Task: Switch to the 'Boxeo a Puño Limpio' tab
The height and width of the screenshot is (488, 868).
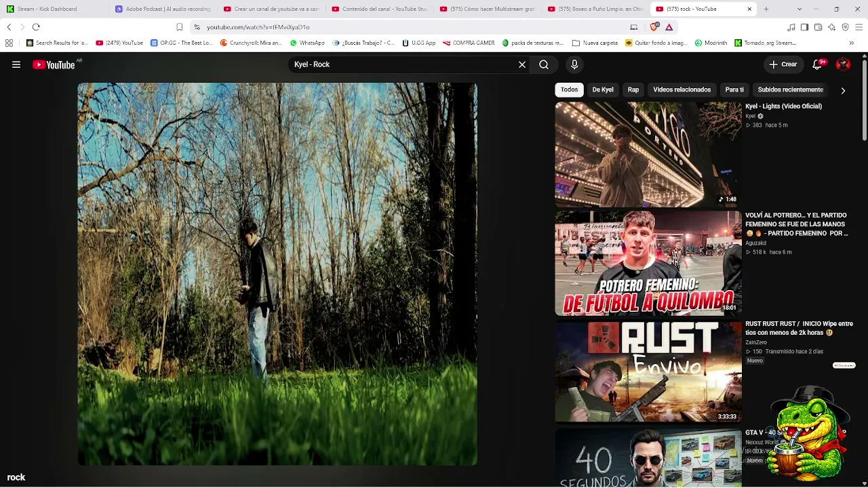Action: click(x=596, y=9)
